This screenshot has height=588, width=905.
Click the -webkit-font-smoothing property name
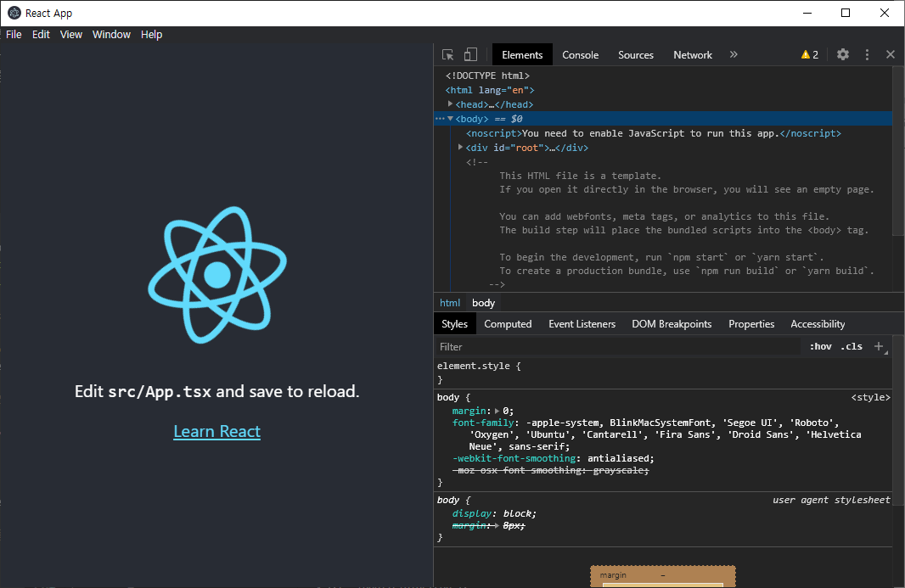514,458
